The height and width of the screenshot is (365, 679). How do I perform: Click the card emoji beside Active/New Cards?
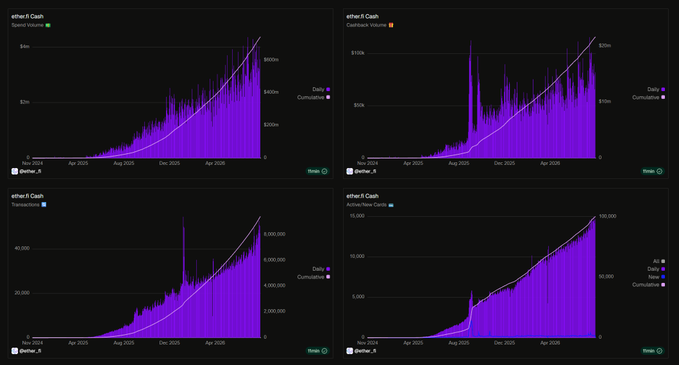pyautogui.click(x=391, y=205)
